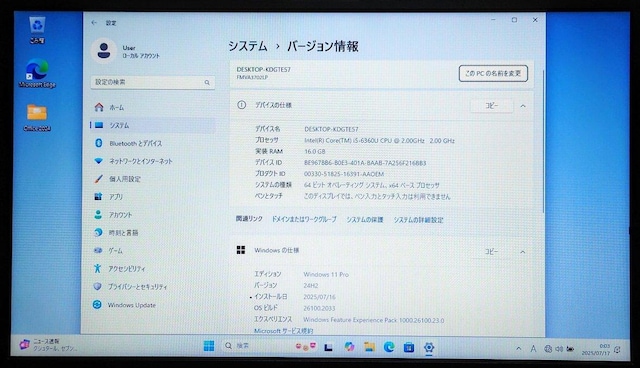The image size is (640, 368).
Task: Click the OS build 26100.2033 value
Action: pyautogui.click(x=319, y=308)
